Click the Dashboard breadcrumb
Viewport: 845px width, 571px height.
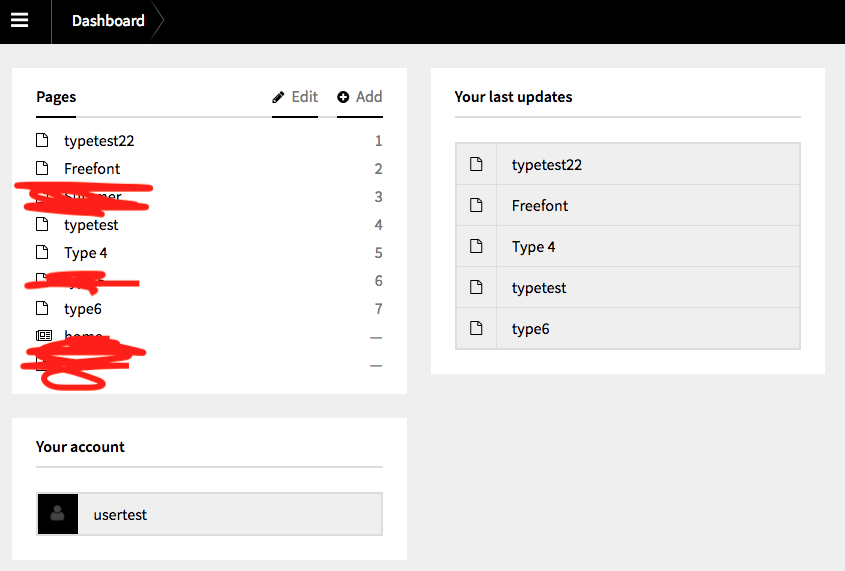coord(108,21)
